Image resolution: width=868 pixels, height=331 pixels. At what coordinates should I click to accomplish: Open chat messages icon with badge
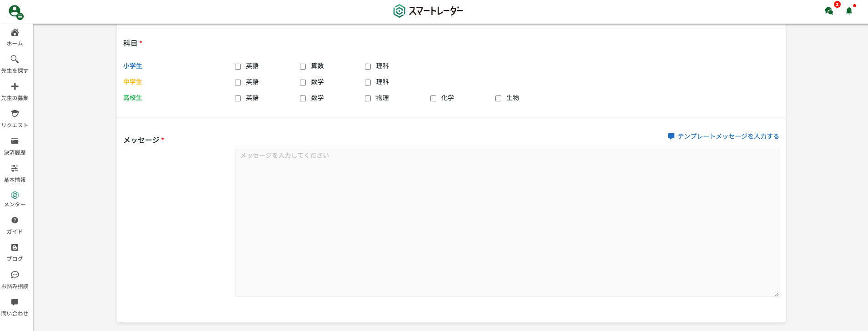[829, 11]
